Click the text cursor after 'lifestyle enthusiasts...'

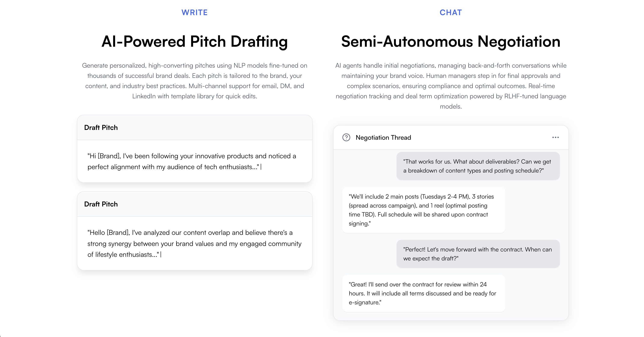[x=161, y=254]
